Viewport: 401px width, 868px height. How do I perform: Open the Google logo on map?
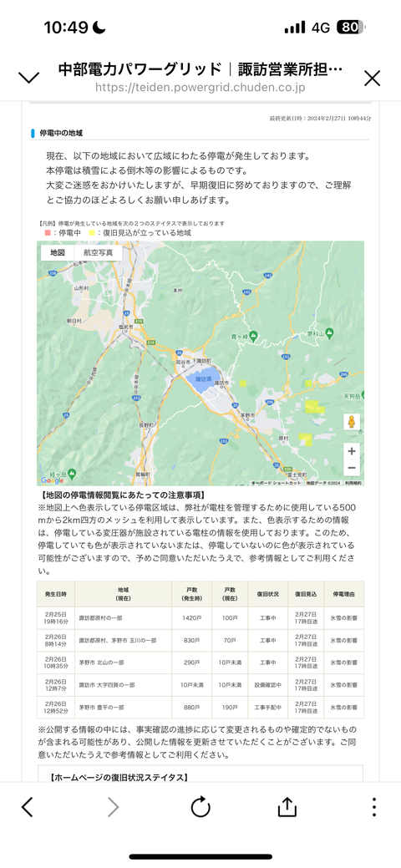coord(52,480)
